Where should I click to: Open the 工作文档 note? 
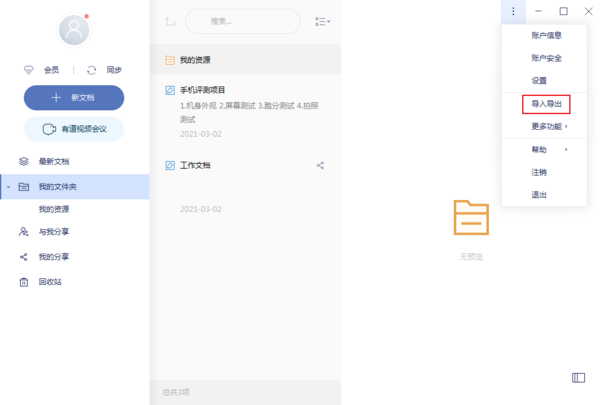(245, 187)
